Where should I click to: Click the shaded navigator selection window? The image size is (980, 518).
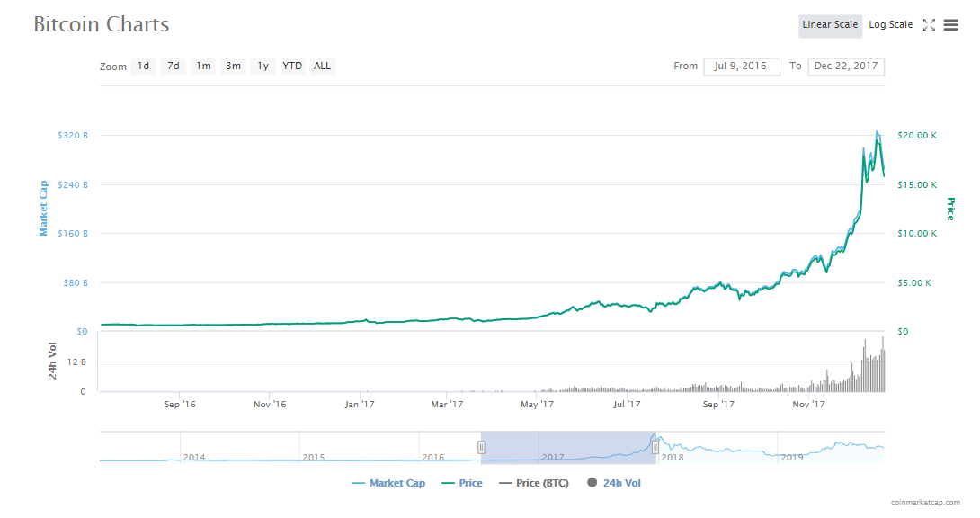(568, 447)
